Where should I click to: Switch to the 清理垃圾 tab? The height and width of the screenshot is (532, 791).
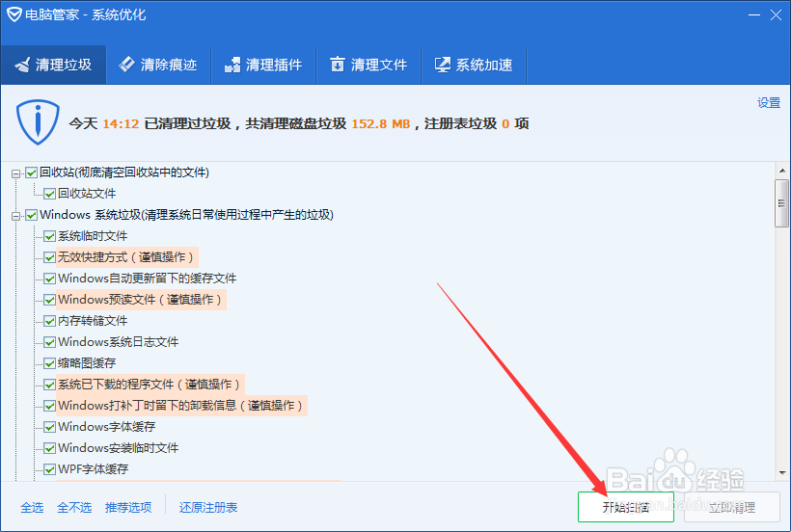coord(53,65)
